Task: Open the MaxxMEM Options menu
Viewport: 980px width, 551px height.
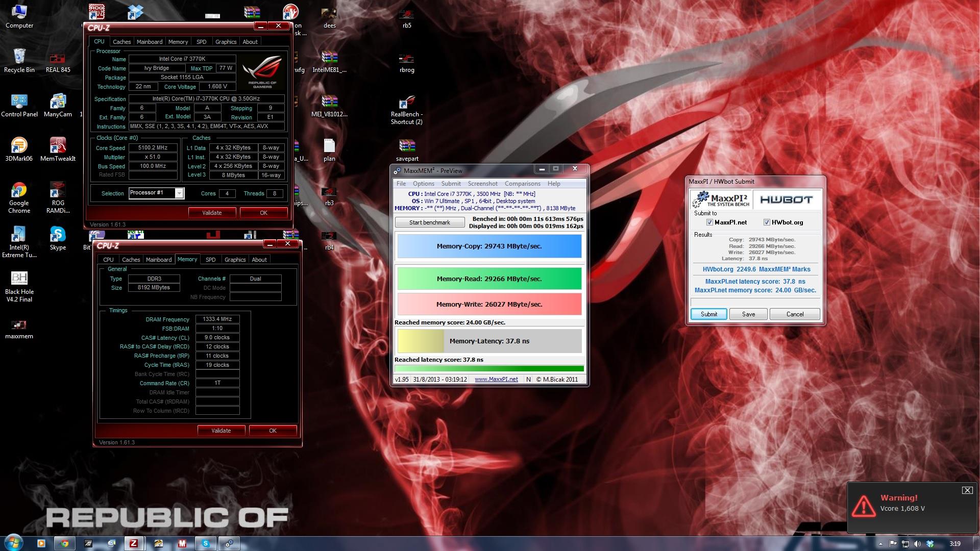Action: point(424,184)
